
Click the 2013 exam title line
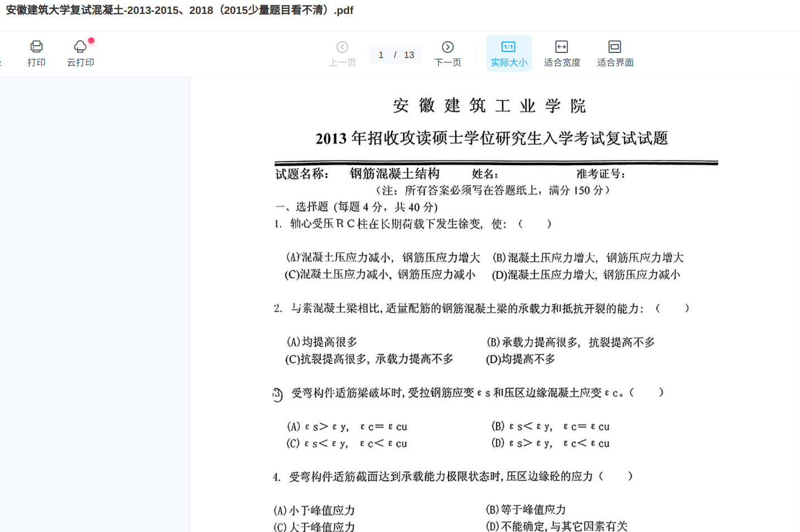(491, 138)
